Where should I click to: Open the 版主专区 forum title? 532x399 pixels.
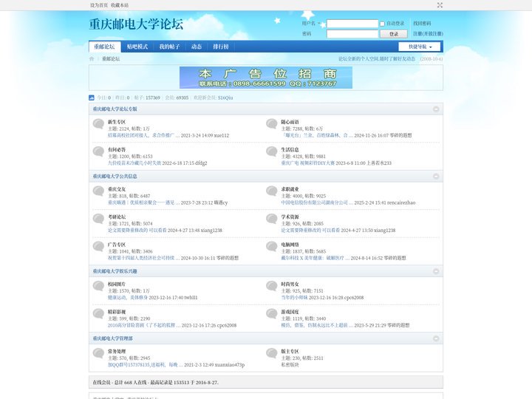[x=290, y=351]
